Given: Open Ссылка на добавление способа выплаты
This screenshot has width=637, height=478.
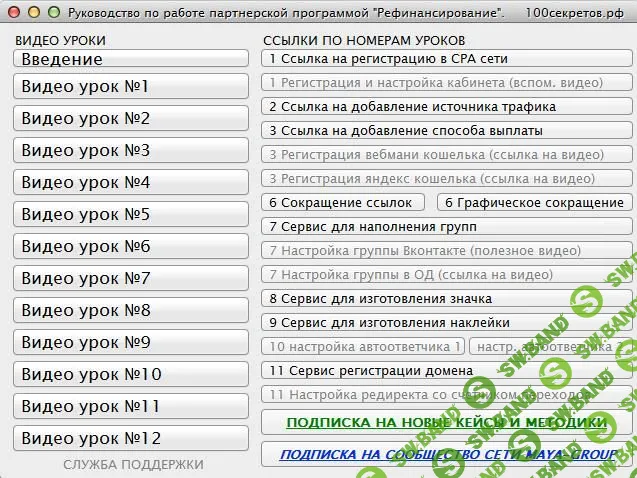Looking at the screenshot, I should (447, 131).
